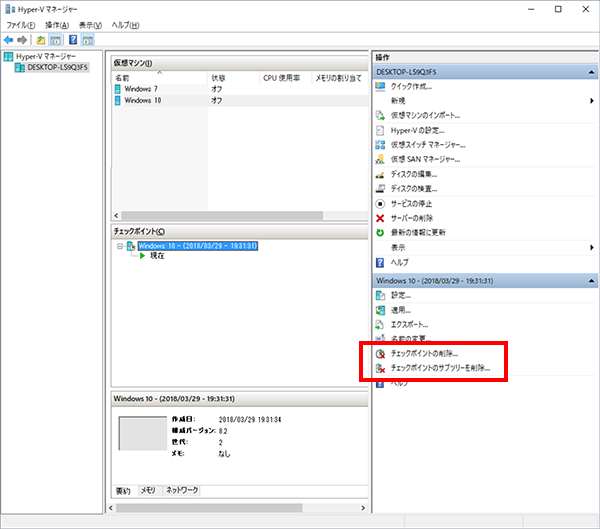Click the Hyper-V の設定 page icon
Image resolution: width=600 pixels, height=529 pixels.
tap(380, 131)
